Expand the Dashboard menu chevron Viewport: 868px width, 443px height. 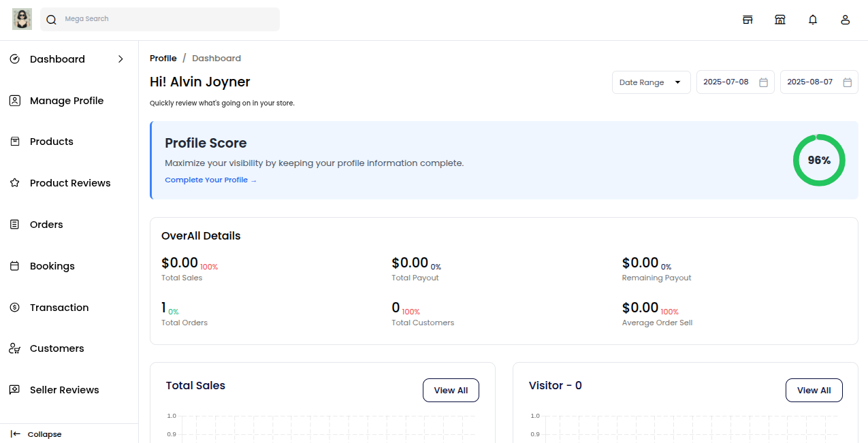pos(120,59)
